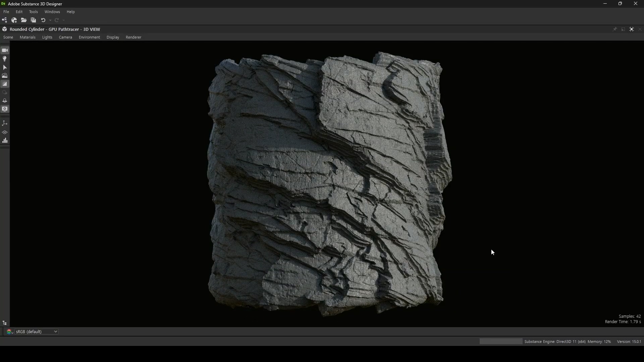The image size is (644, 362).
Task: Select the arrow pointer tool icon
Action: (5, 67)
